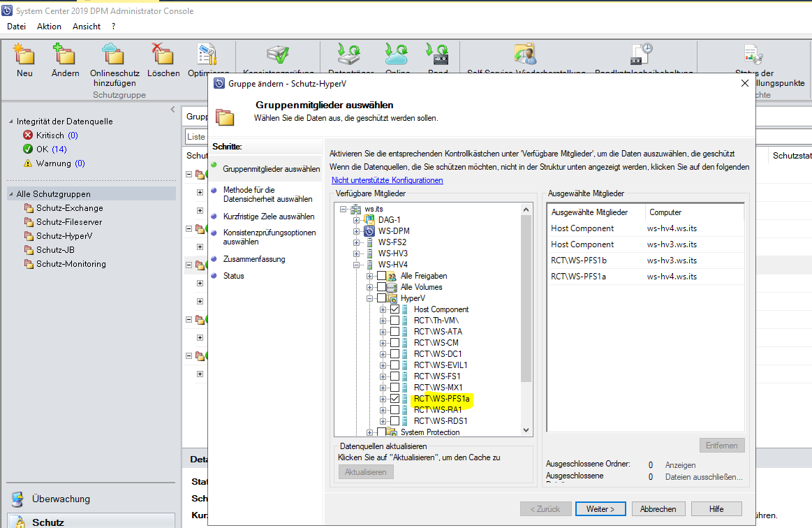Viewport: 812px width, 528px height.
Task: Click the DAG-1 node icon in tree
Action: click(x=369, y=220)
